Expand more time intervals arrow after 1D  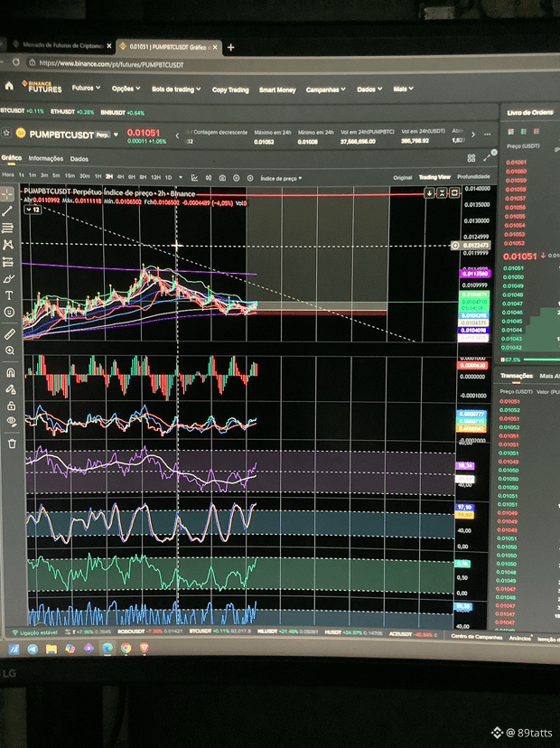(x=181, y=177)
